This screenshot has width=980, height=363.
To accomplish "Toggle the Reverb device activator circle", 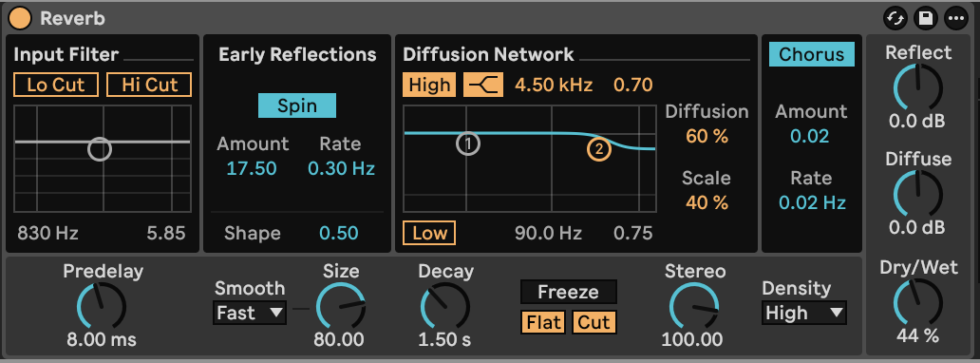I will point(20,18).
